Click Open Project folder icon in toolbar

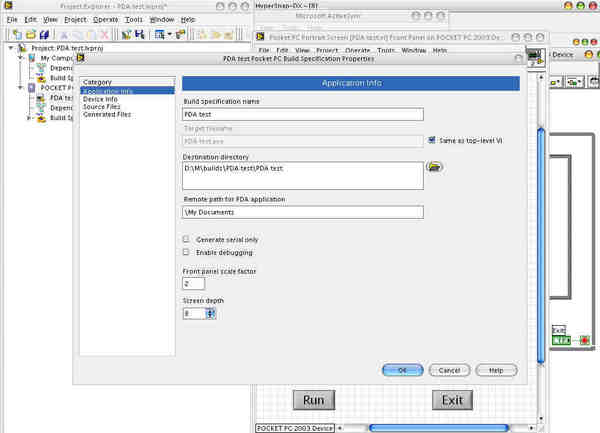click(31, 35)
